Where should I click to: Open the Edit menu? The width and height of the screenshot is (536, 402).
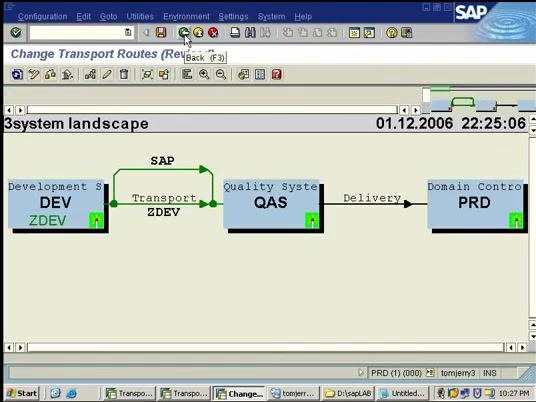(83, 16)
